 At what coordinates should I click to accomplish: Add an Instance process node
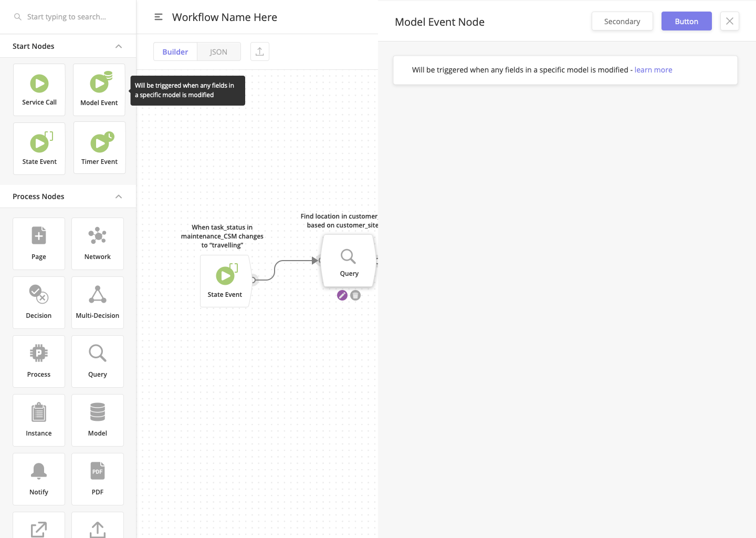(x=39, y=420)
